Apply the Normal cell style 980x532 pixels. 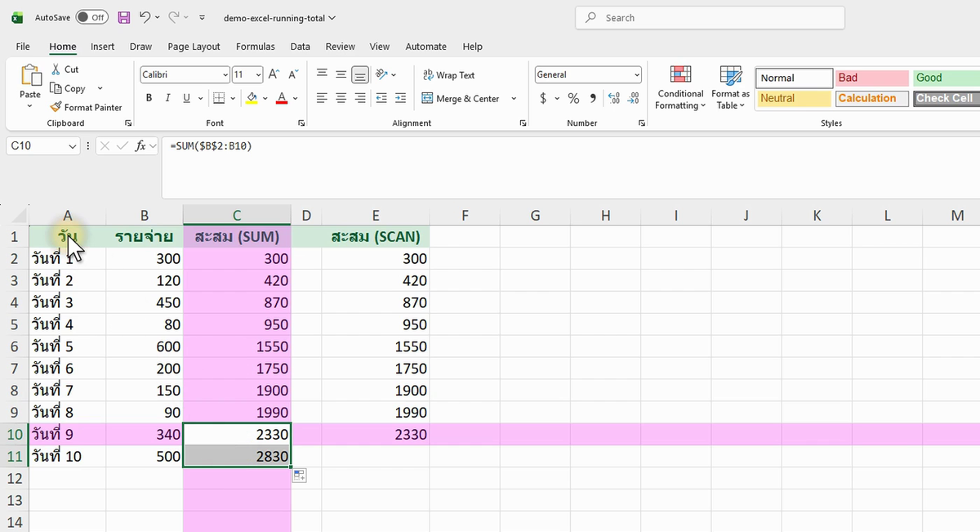794,78
